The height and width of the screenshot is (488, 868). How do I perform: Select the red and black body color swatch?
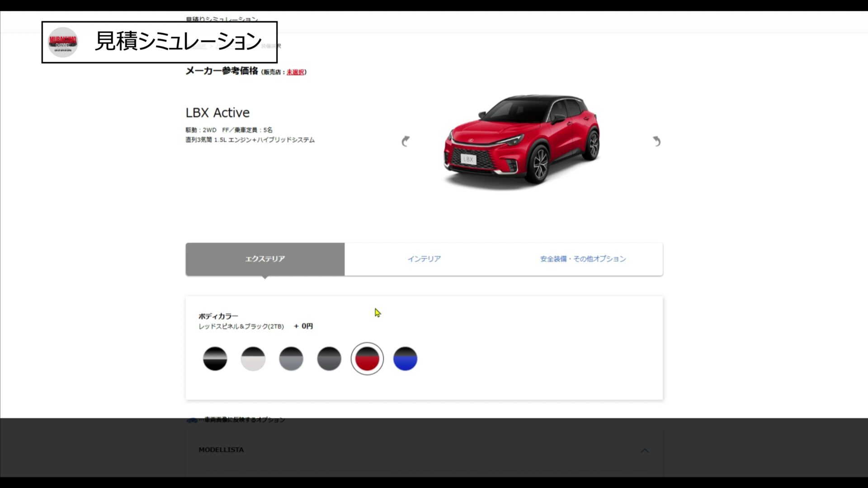367,359
